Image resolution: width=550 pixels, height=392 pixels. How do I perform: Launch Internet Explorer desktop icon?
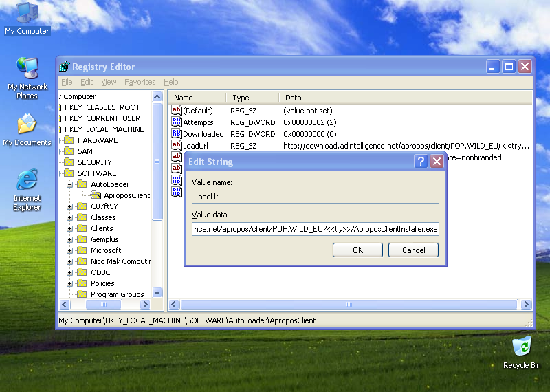pos(27,190)
